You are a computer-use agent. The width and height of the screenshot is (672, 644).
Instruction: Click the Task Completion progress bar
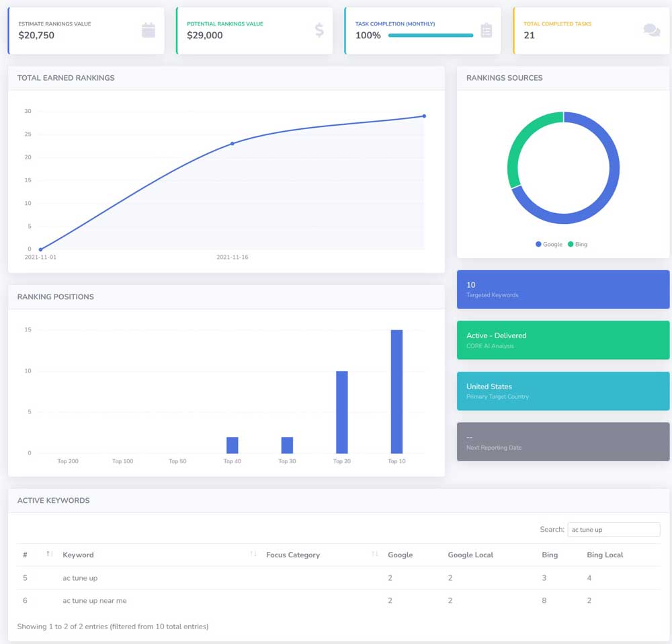click(431, 36)
